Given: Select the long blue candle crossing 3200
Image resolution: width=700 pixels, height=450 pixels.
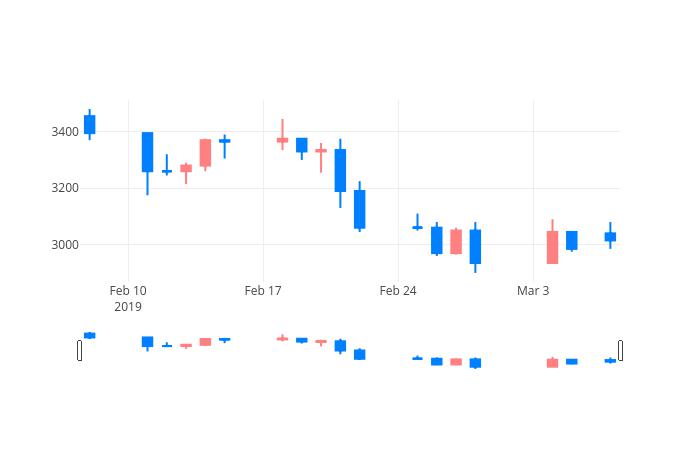Looking at the screenshot, I should point(340,171).
